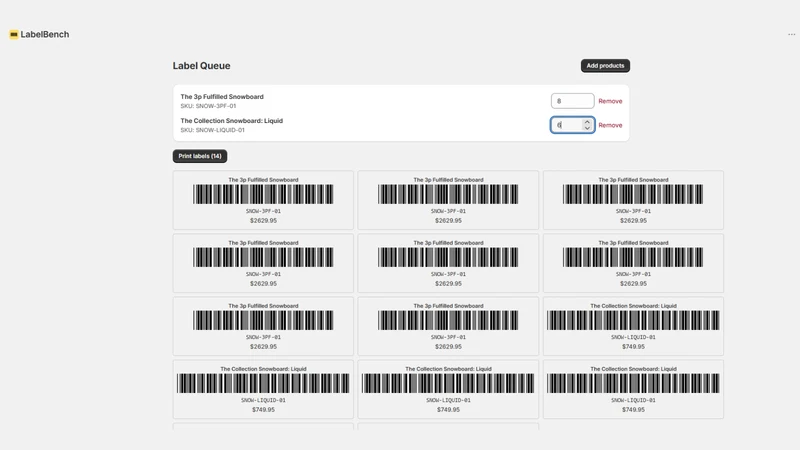Open the three-dot more options menu

pos(791,34)
